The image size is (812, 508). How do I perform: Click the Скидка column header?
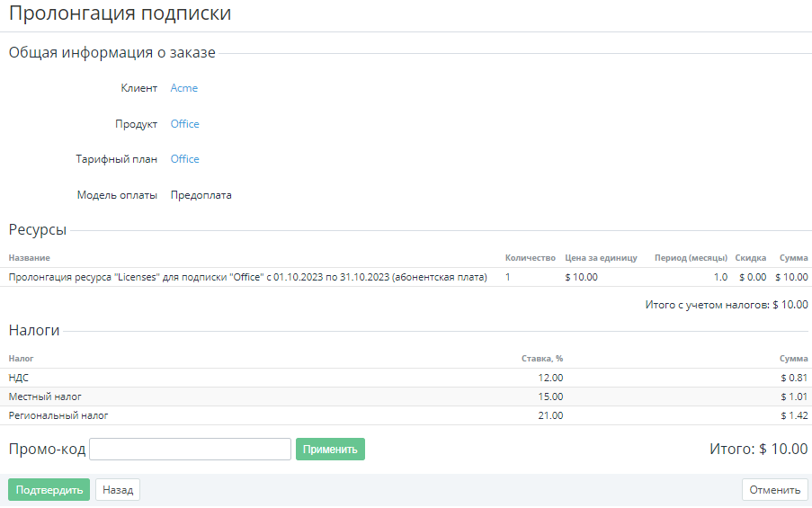pos(750,258)
